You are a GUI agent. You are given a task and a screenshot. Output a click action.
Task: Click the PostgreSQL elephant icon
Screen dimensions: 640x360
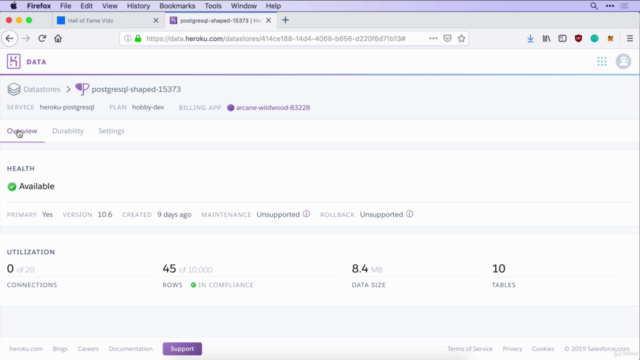pos(82,89)
